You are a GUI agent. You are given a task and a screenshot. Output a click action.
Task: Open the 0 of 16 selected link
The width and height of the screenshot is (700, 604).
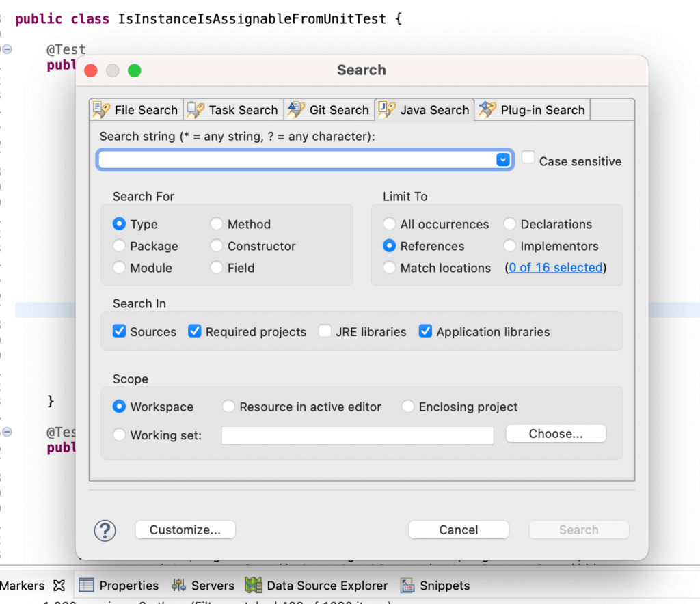[554, 267]
